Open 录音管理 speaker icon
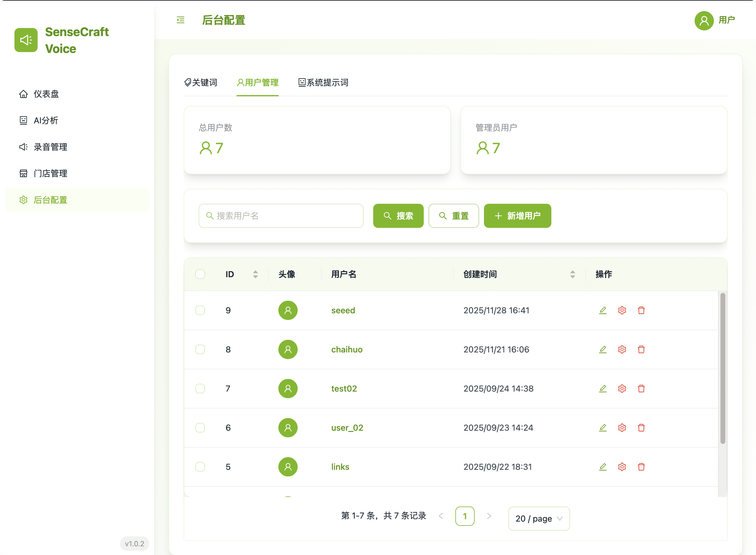 pyautogui.click(x=23, y=147)
